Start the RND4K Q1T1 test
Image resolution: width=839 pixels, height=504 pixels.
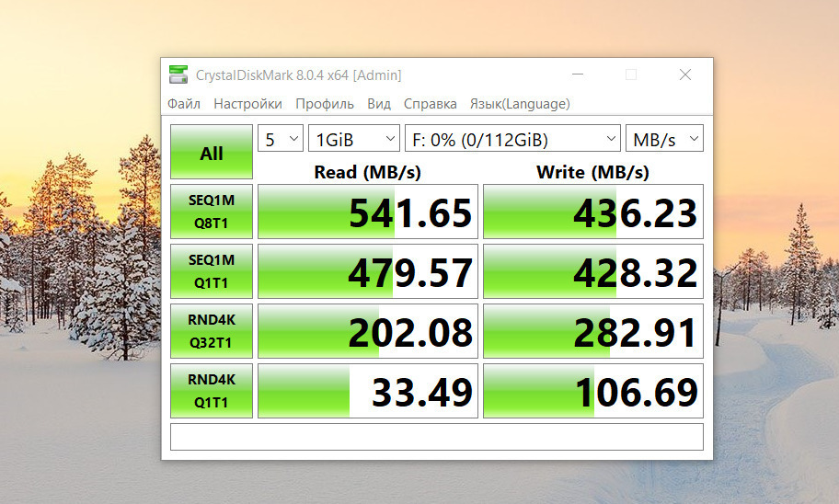[x=212, y=391]
